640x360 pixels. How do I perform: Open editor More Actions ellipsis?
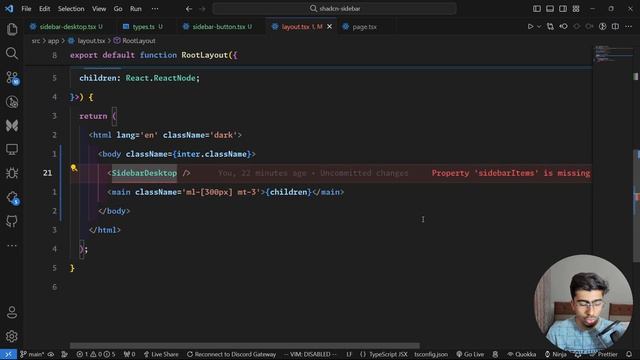(x=628, y=27)
